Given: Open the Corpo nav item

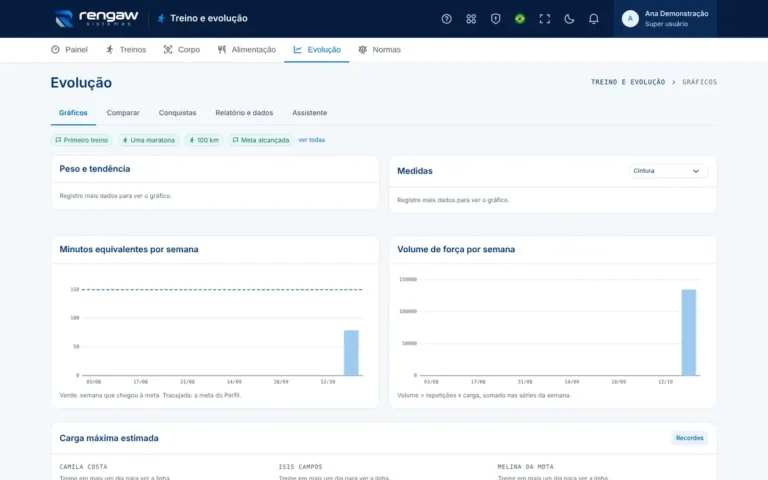Looking at the screenshot, I should click(182, 49).
